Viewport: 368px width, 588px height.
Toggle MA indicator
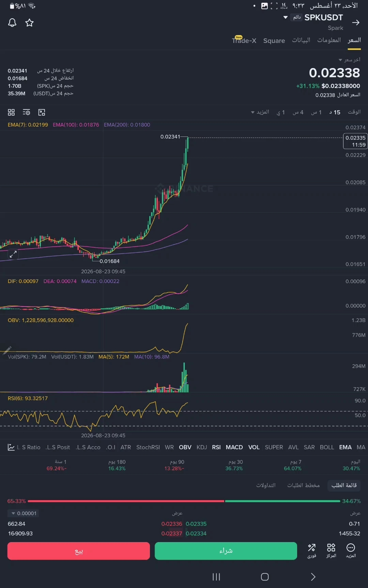pos(361,447)
